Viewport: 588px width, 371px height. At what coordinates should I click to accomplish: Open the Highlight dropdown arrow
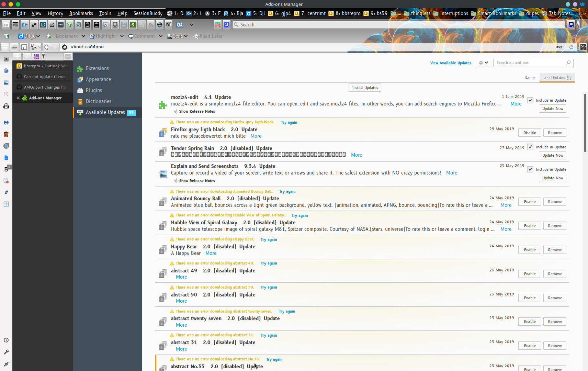click(122, 36)
